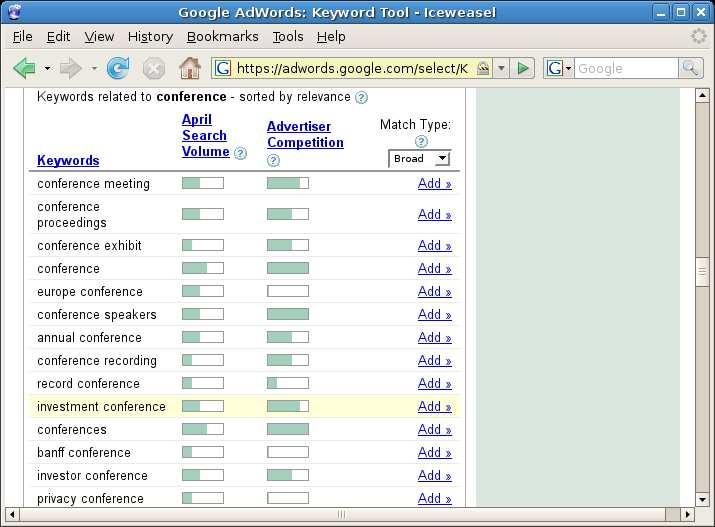Click Add for the conferences row
Image resolution: width=715 pixels, height=527 pixels.
click(435, 429)
